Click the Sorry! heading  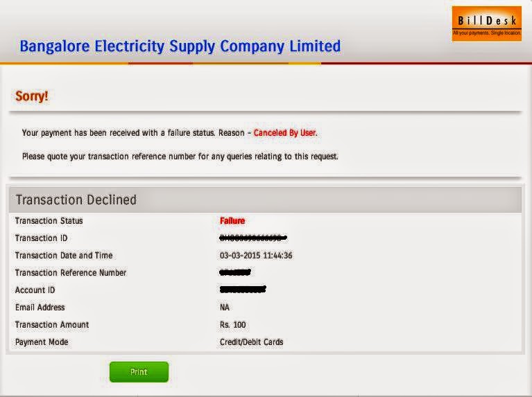tap(32, 96)
